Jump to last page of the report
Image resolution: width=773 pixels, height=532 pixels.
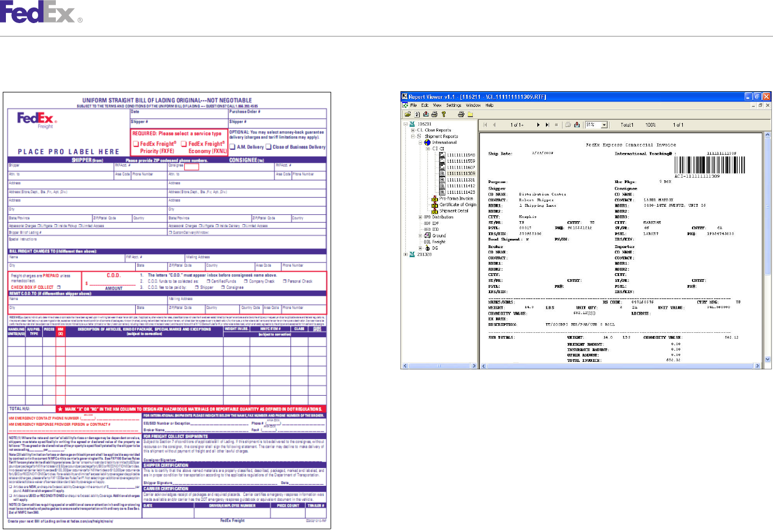click(547, 125)
